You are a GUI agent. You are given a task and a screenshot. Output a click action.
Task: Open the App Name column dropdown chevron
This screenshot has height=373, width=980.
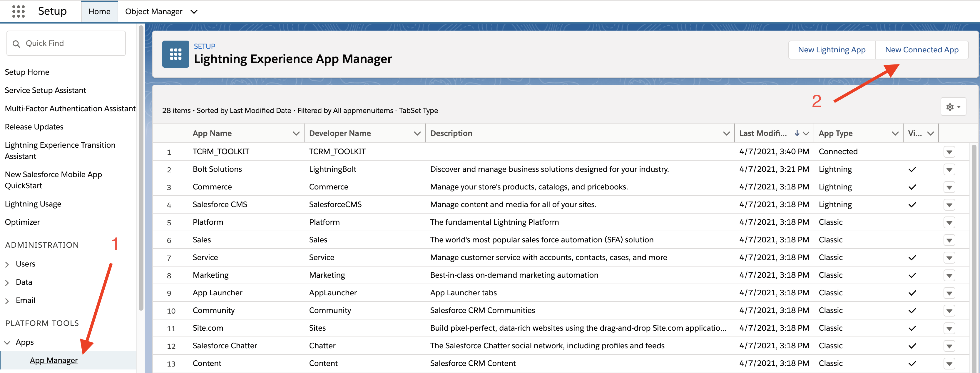[x=296, y=133]
